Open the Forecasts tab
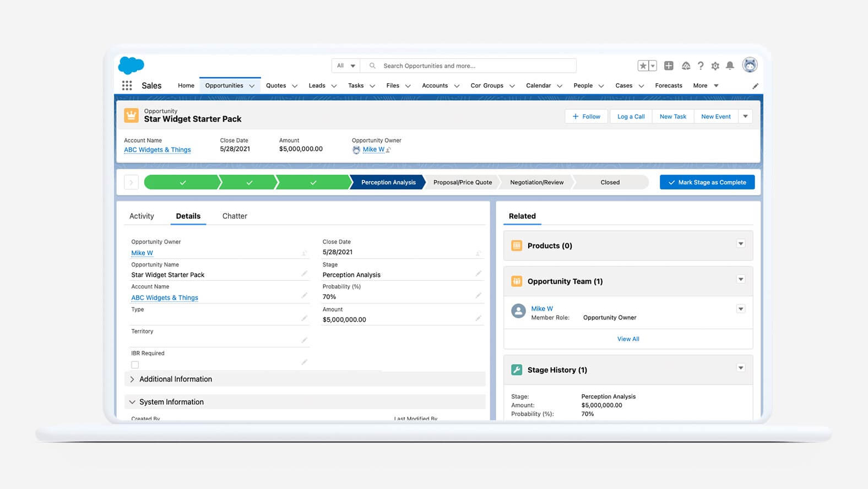Viewport: 868px width, 489px height. [669, 85]
